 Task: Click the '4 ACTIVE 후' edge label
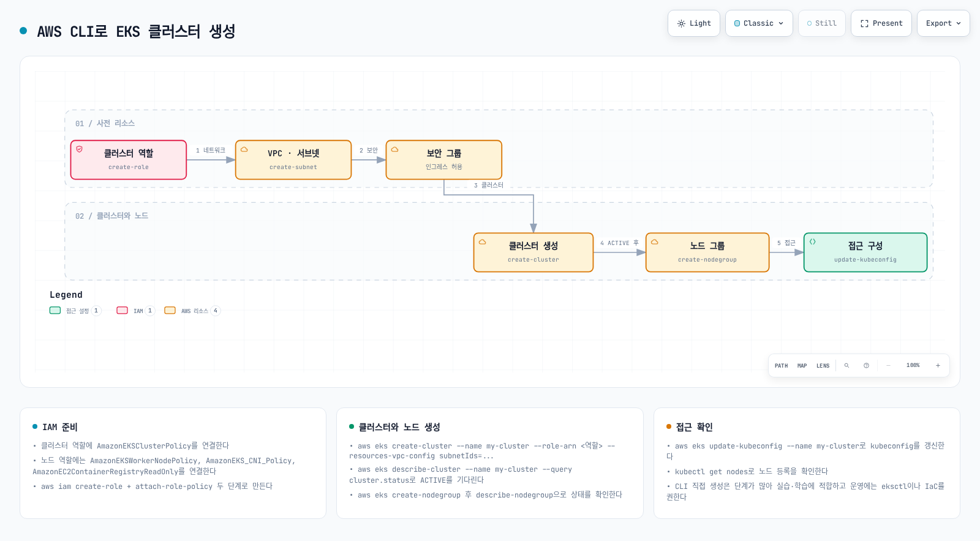619,243
